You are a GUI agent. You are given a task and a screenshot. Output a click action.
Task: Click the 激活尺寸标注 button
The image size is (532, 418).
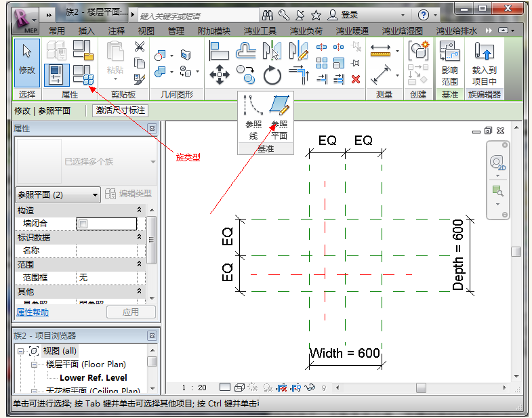120,110
